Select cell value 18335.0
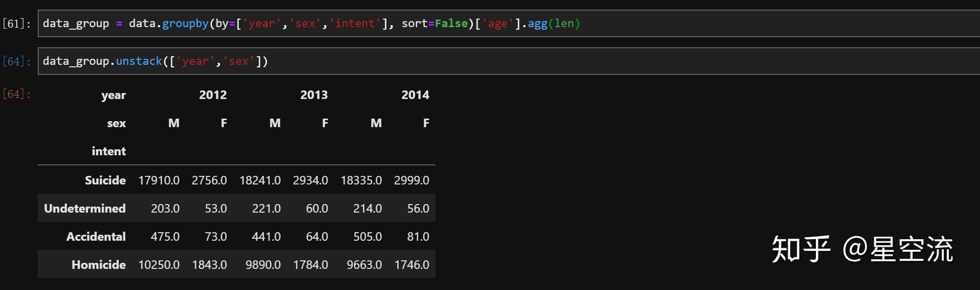 click(x=361, y=180)
